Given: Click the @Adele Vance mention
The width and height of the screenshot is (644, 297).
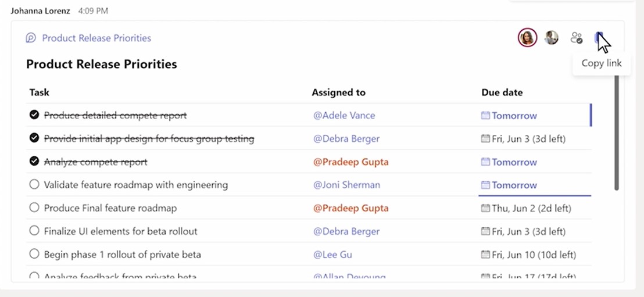Looking at the screenshot, I should click(x=344, y=115).
